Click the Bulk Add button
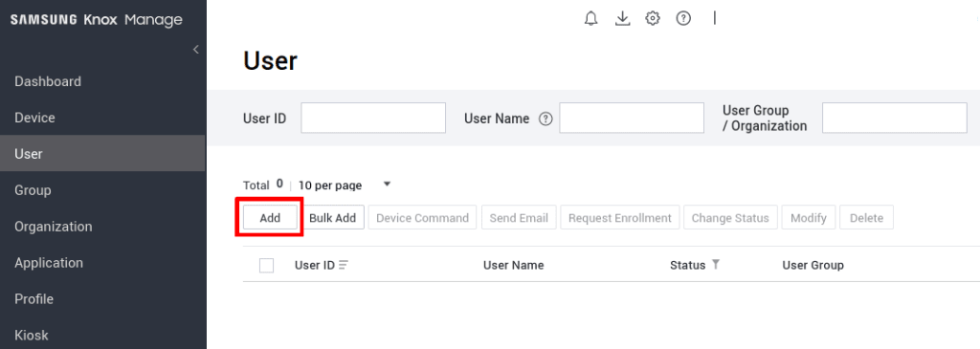 (x=332, y=218)
